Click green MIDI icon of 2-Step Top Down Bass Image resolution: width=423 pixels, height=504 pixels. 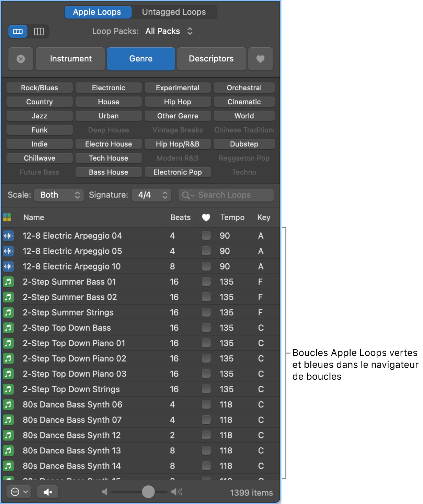point(8,328)
